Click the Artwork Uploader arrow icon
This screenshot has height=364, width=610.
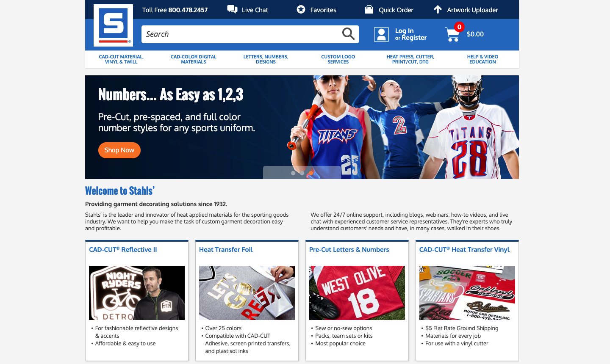438,9
